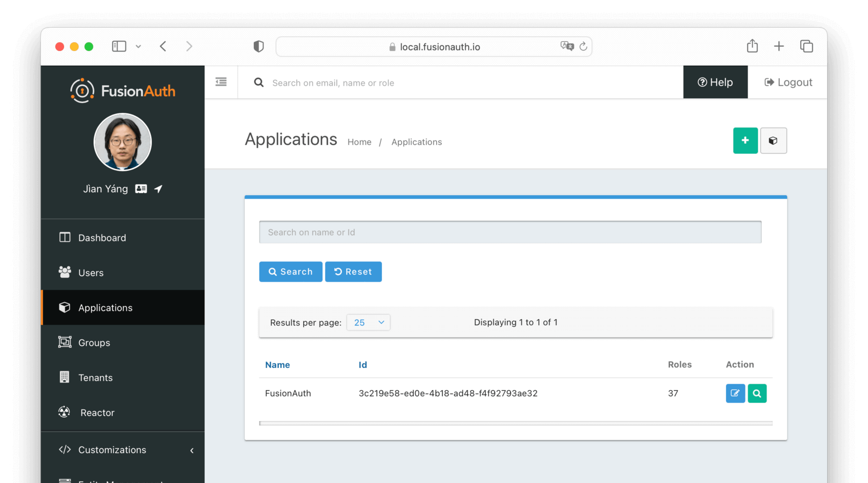The height and width of the screenshot is (483, 868).
Task: Click the Action column header
Action: coord(740,365)
